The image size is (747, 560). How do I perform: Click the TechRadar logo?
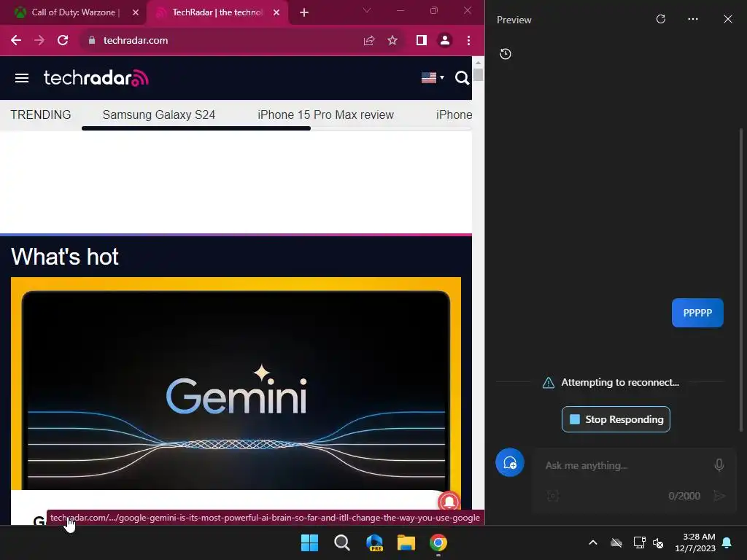click(x=96, y=78)
